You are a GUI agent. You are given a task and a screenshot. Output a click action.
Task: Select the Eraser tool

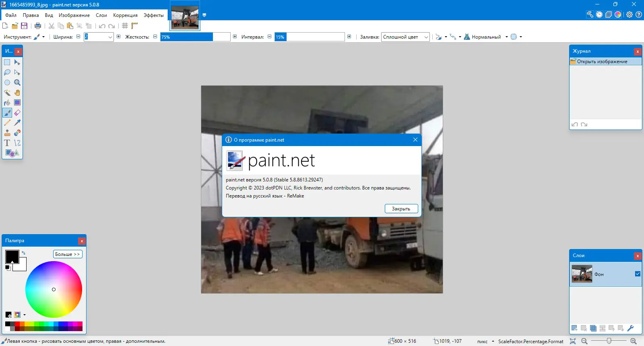[17, 113]
